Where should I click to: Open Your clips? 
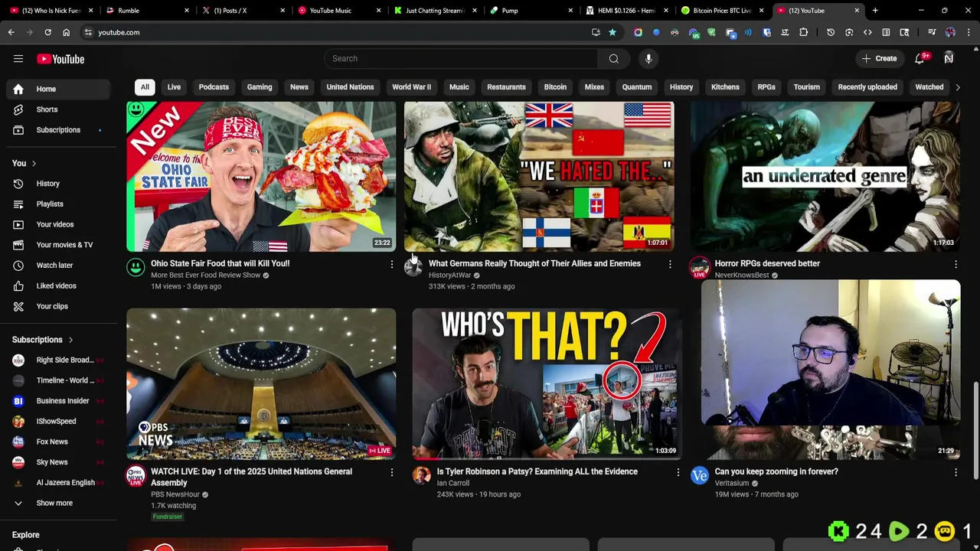(x=58, y=306)
